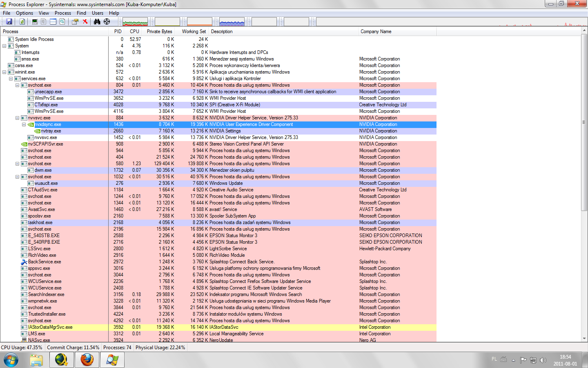Open the Options menu
588x368 pixels.
pos(24,13)
